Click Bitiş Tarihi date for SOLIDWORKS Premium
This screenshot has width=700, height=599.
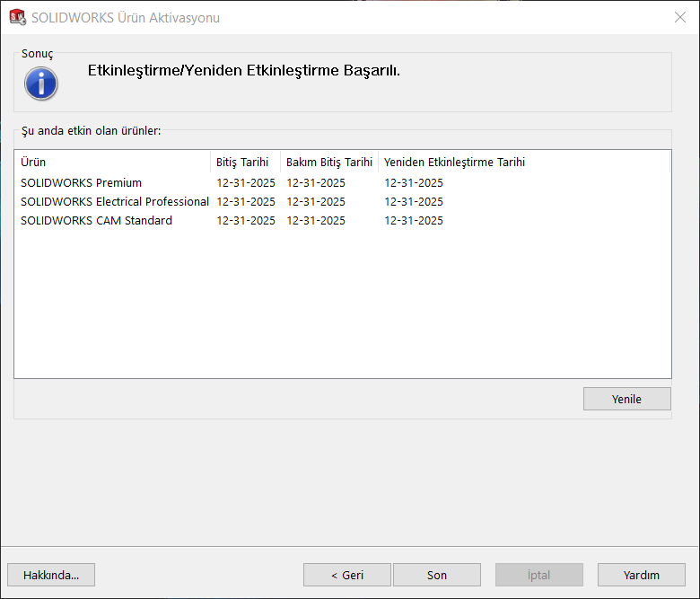tap(246, 182)
